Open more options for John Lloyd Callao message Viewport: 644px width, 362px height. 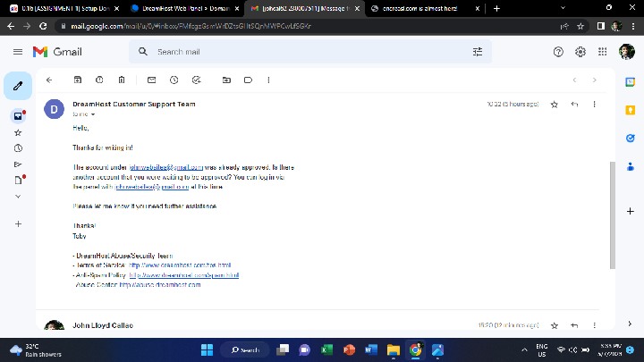(594, 325)
